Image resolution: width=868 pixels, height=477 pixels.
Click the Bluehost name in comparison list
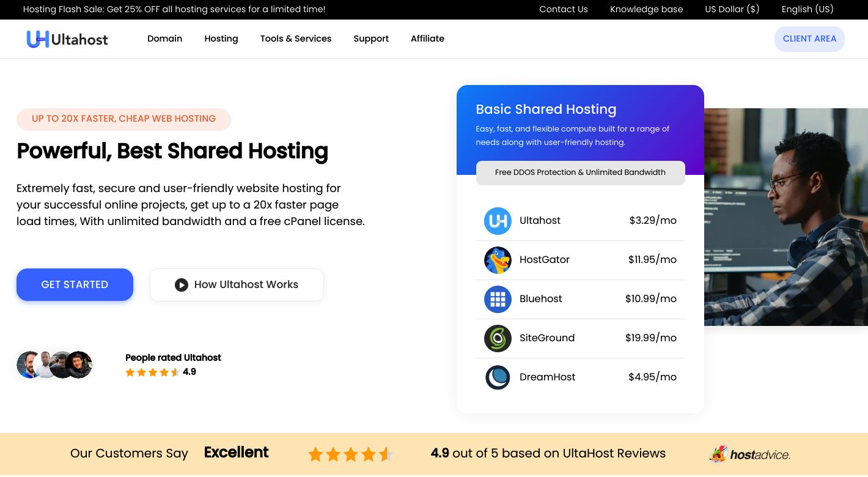[541, 299]
